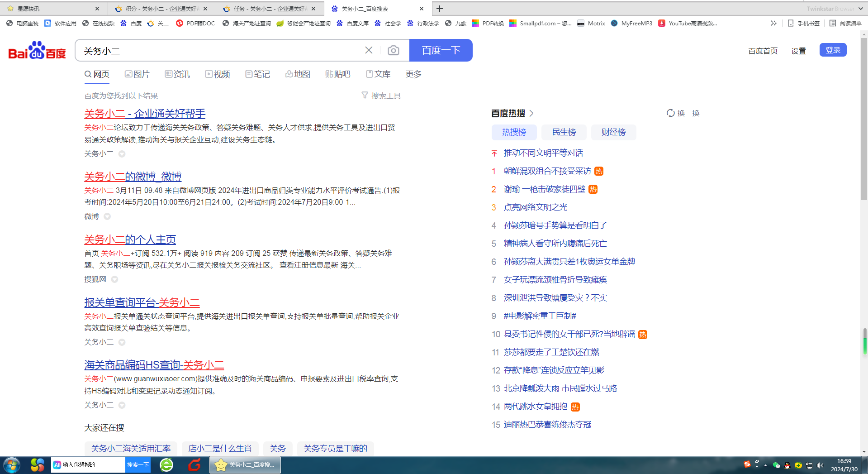Screen dimensions: 868x474
Task: Switch to 文库 search tab
Action: pos(378,74)
